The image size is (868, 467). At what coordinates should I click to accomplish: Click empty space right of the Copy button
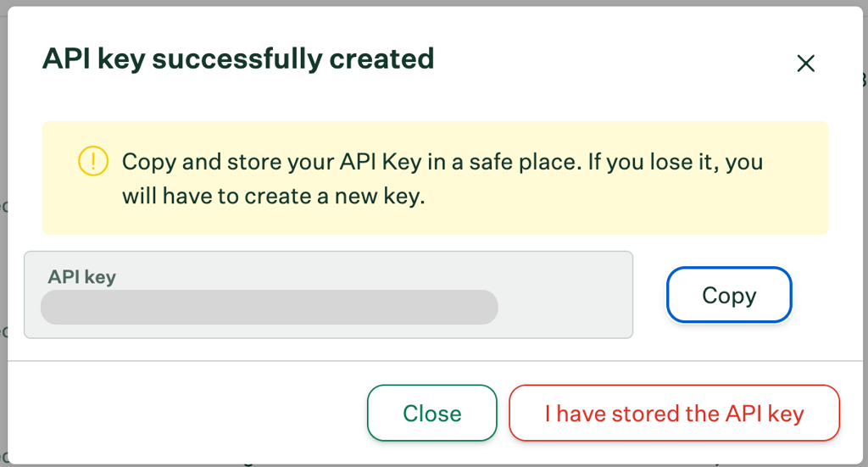tap(827, 295)
